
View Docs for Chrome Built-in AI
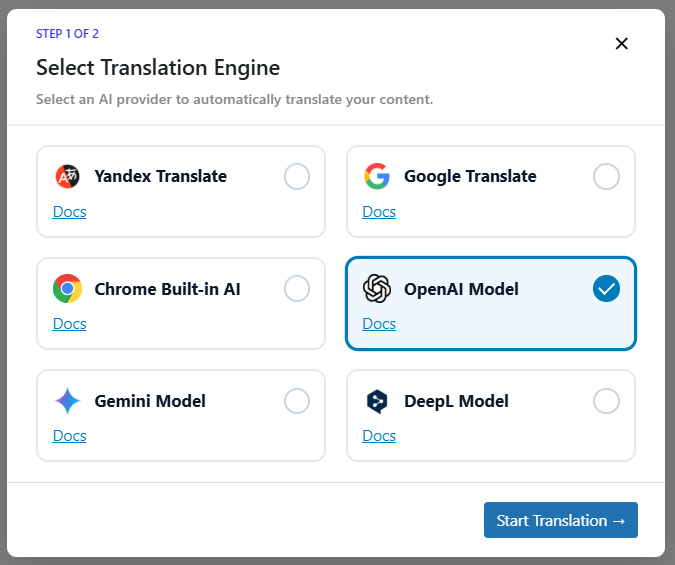click(x=69, y=324)
